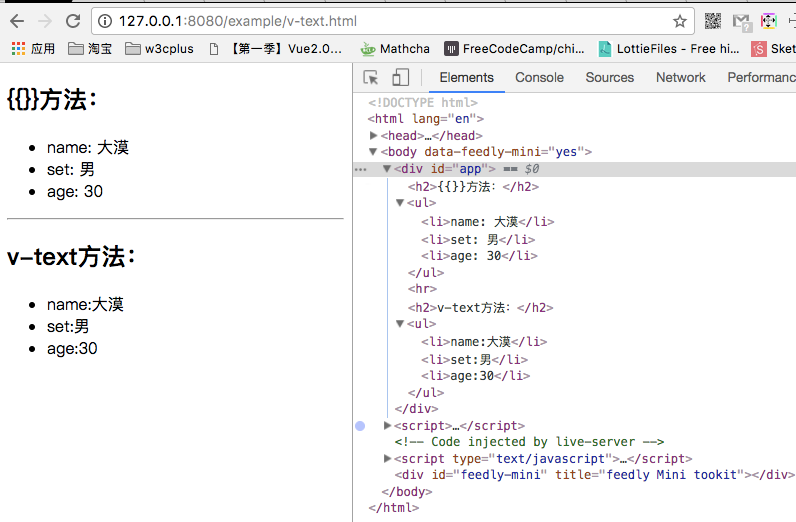Open the Sketch bookmark at the bar's end

pos(773,49)
